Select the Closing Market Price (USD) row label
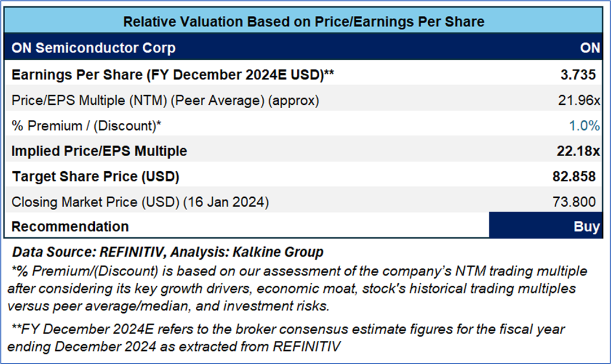The width and height of the screenshot is (611, 364). tap(140, 202)
